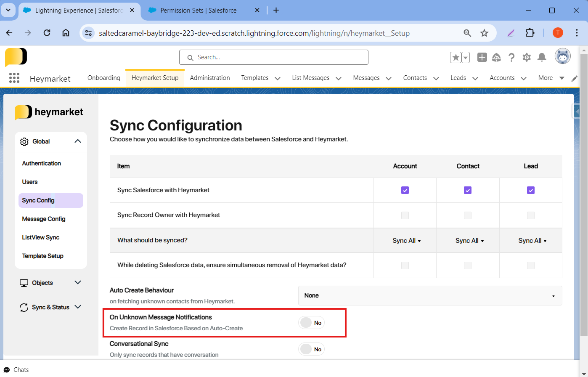Open Authentication settings in sidebar
Image resolution: width=588 pixels, height=377 pixels.
(x=42, y=163)
